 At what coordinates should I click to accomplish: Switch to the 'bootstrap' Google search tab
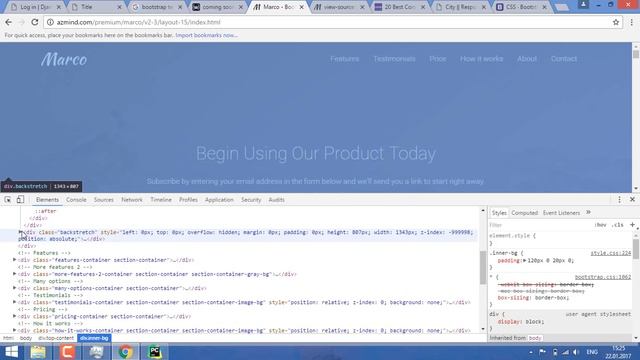pyautogui.click(x=157, y=7)
